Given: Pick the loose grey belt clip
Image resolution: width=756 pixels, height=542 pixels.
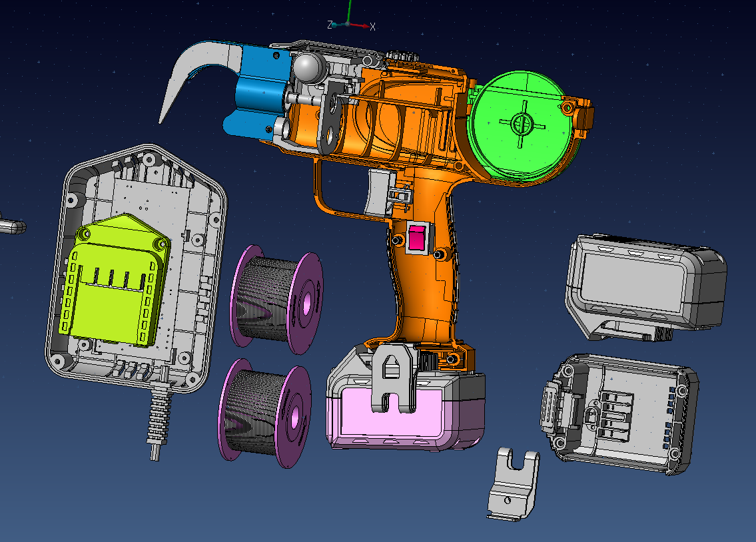Looking at the screenshot, I should tap(513, 483).
